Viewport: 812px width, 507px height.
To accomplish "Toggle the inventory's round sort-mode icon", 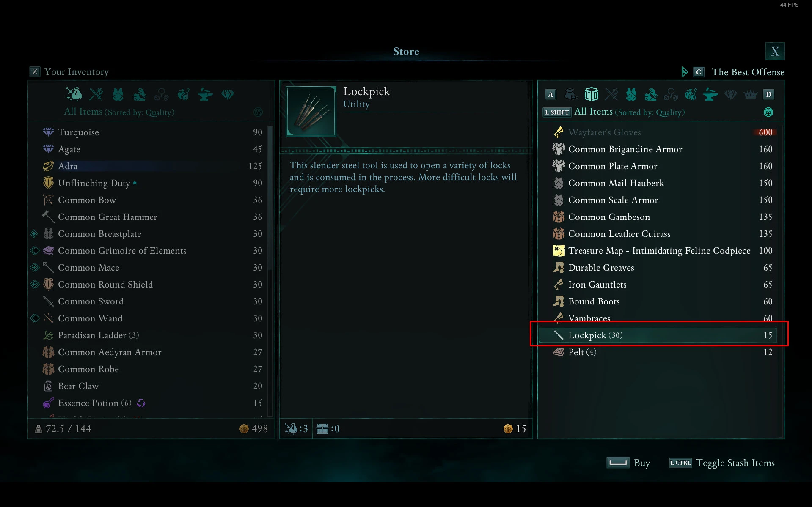I will click(x=258, y=112).
